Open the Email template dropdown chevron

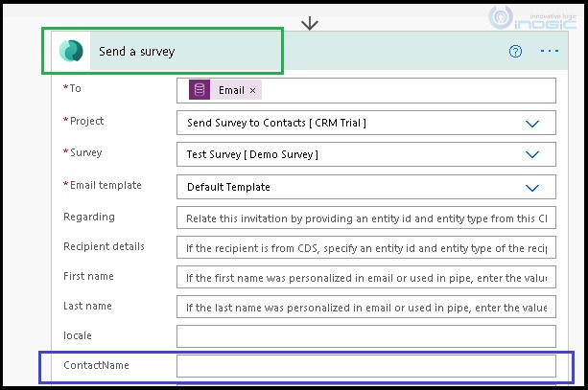click(x=533, y=188)
